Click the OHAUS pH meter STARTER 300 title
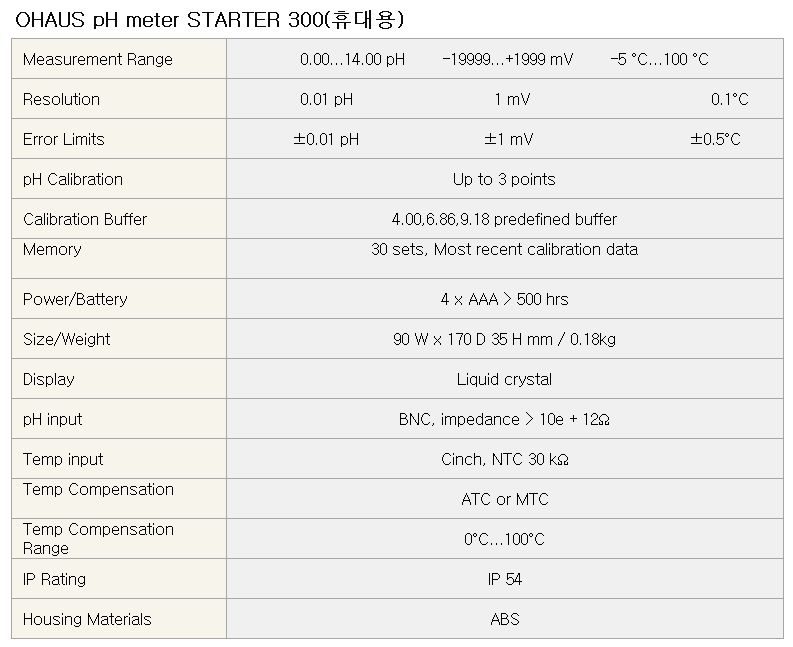The width and height of the screenshot is (793, 647). [209, 20]
